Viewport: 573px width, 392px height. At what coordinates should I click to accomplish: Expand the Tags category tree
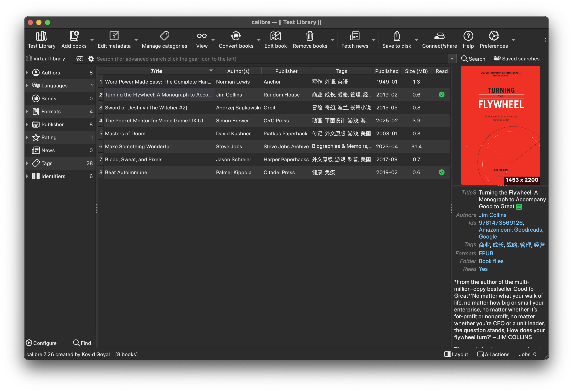(x=27, y=163)
